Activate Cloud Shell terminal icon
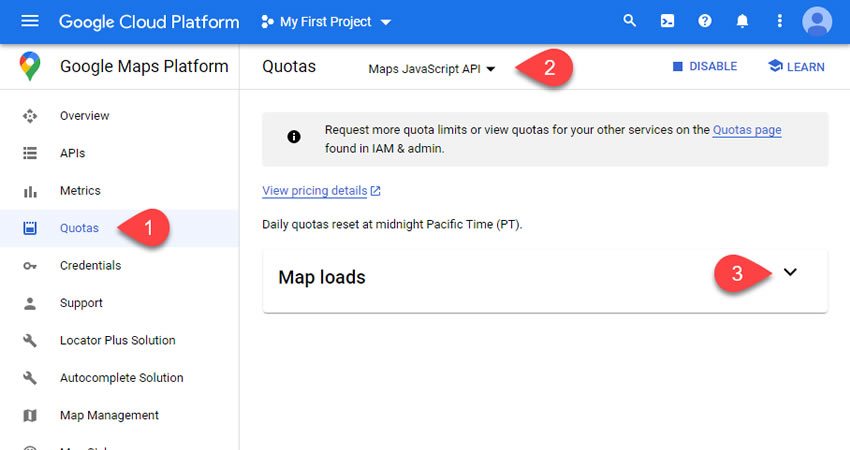Image resolution: width=850 pixels, height=450 pixels. point(667,21)
